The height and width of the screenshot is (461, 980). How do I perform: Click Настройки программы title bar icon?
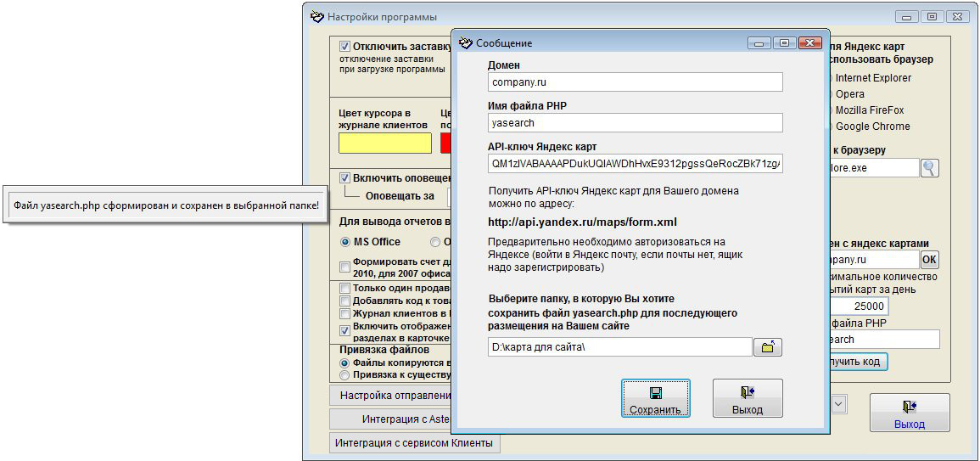(x=317, y=16)
